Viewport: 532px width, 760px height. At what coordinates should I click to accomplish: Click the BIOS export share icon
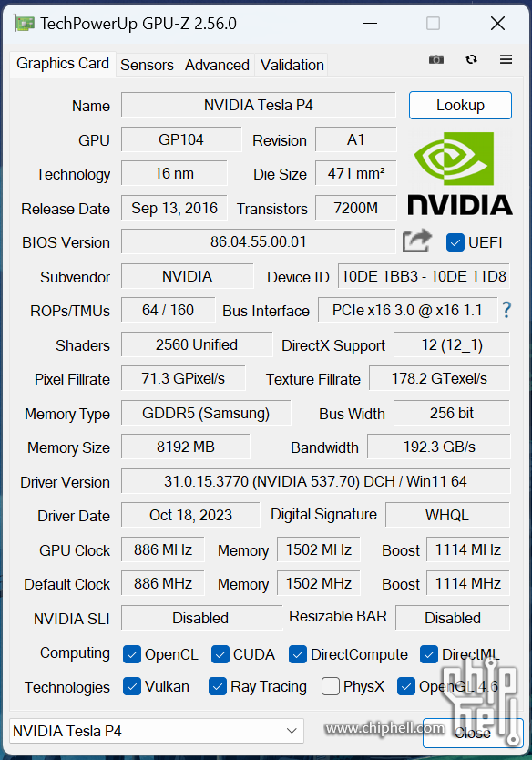tap(416, 241)
